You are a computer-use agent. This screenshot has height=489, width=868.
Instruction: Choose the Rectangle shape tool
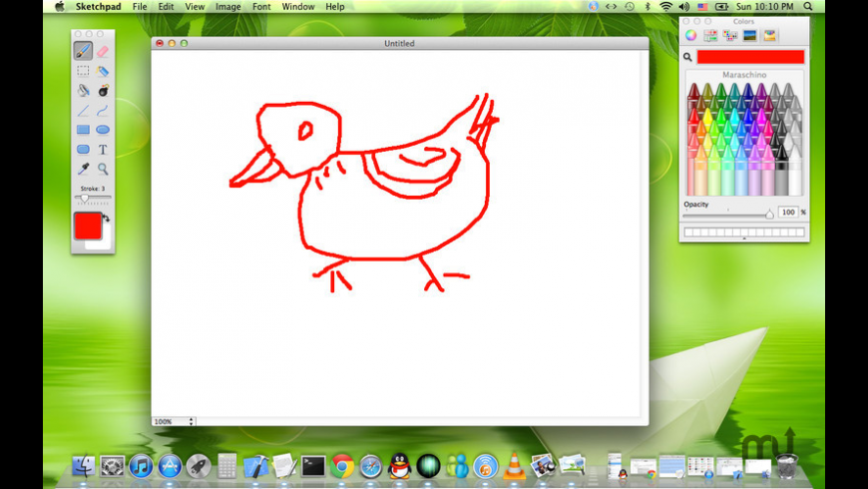[x=83, y=130]
